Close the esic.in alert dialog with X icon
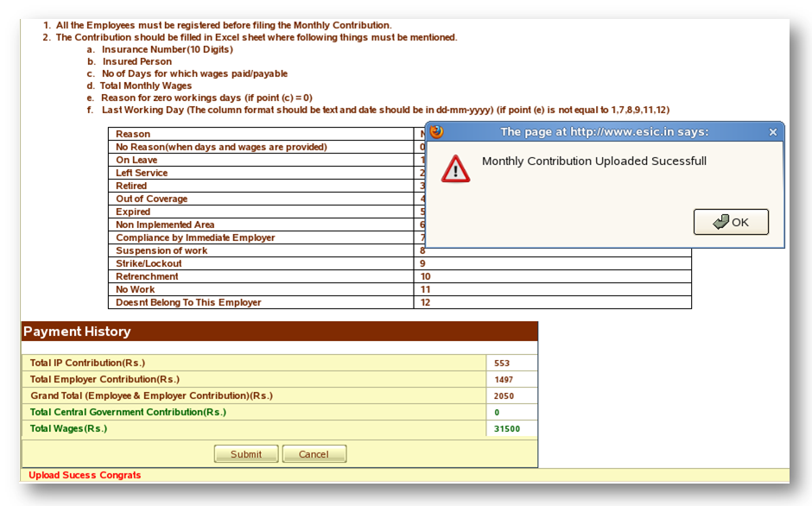 point(772,132)
